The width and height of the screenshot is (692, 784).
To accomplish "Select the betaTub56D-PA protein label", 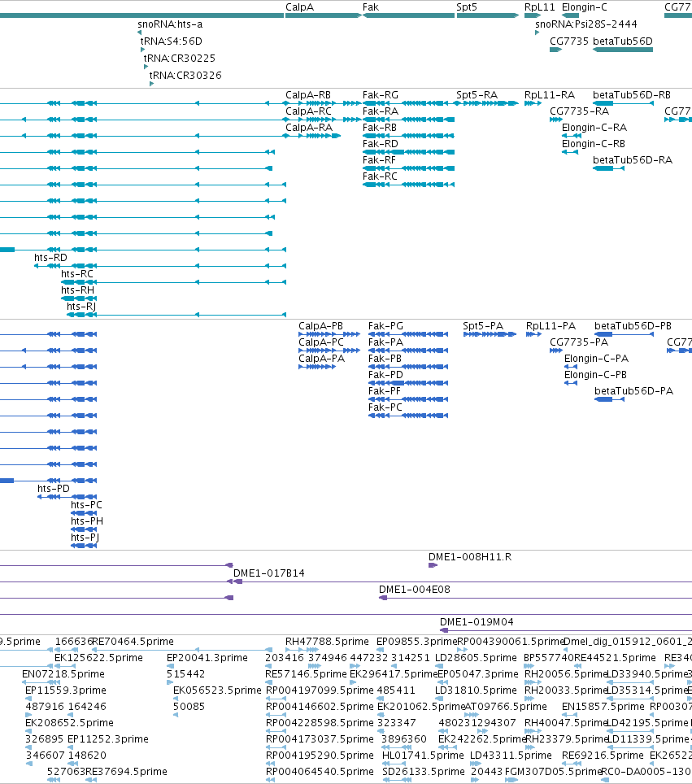I will pyautogui.click(x=634, y=391).
